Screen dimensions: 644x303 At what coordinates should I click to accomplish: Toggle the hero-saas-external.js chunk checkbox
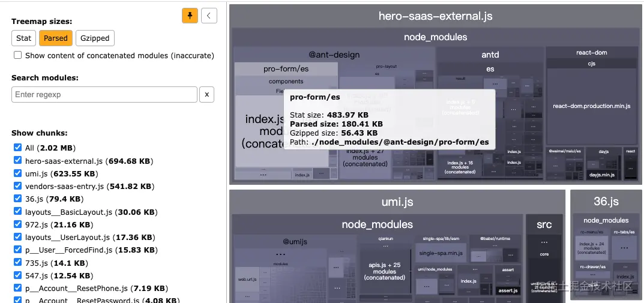17,160
